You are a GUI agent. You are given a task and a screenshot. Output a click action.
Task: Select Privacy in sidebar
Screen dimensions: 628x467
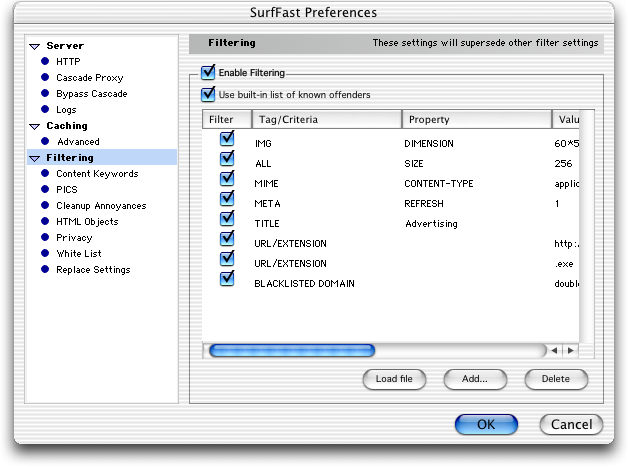point(74,238)
